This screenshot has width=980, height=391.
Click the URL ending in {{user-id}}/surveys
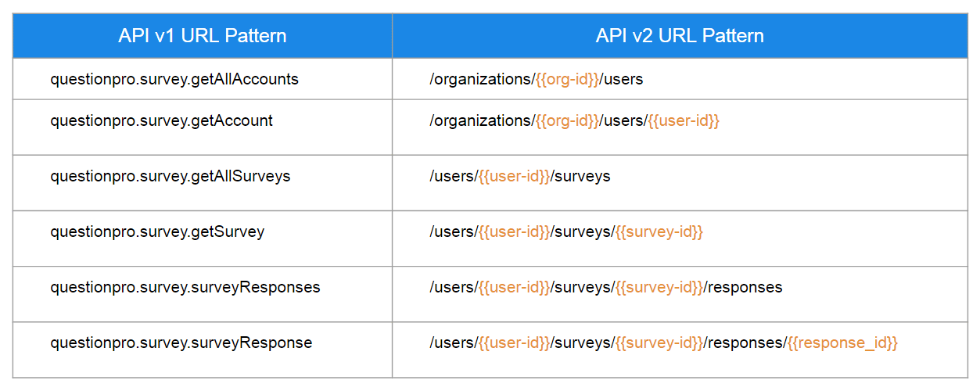(520, 176)
